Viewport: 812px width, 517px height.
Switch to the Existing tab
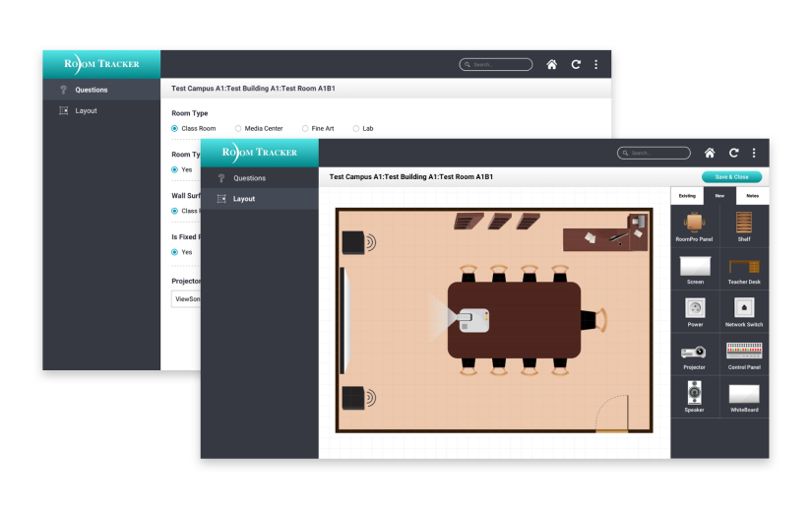click(687, 196)
